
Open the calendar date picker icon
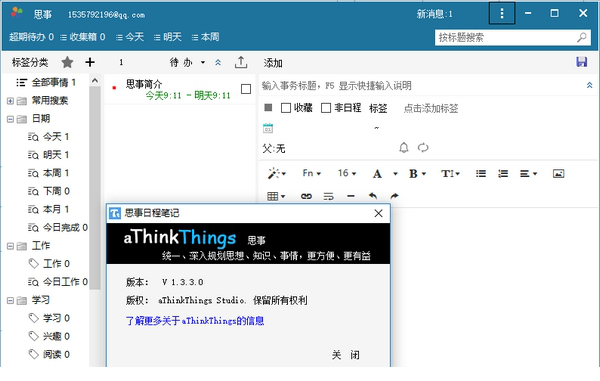(268, 128)
